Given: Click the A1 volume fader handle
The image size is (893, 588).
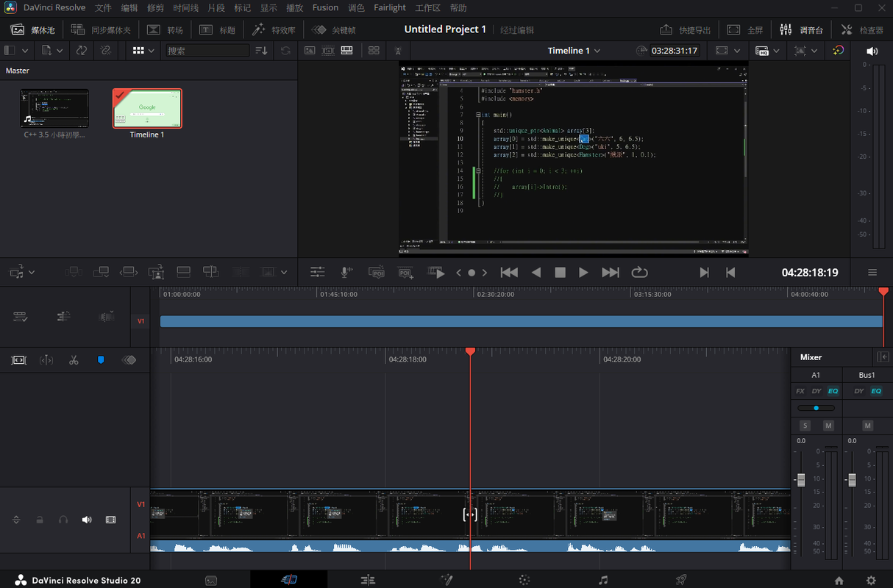Looking at the screenshot, I should coord(801,480).
